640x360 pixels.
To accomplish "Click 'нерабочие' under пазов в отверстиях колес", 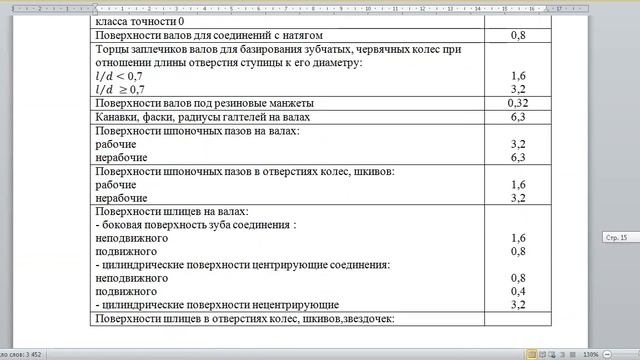I will (x=121, y=198).
